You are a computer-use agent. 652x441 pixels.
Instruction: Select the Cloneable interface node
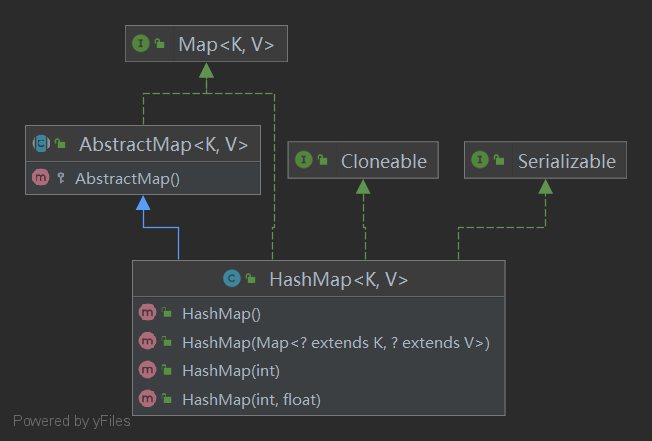coord(383,161)
